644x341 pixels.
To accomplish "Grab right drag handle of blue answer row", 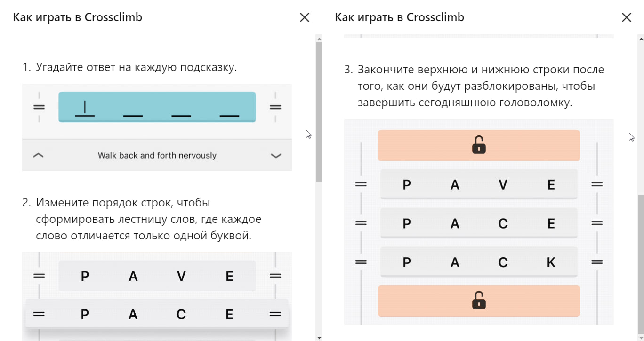I will click(275, 107).
